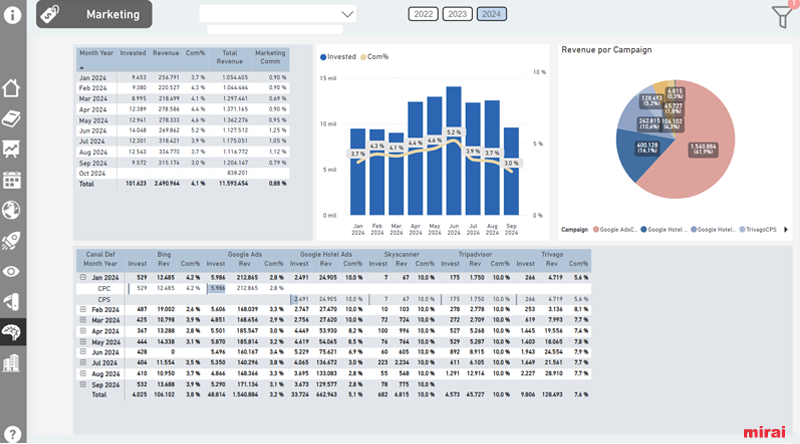Image resolution: width=800 pixels, height=444 pixels.
Task: Click the Bing channel column header
Action: [164, 254]
